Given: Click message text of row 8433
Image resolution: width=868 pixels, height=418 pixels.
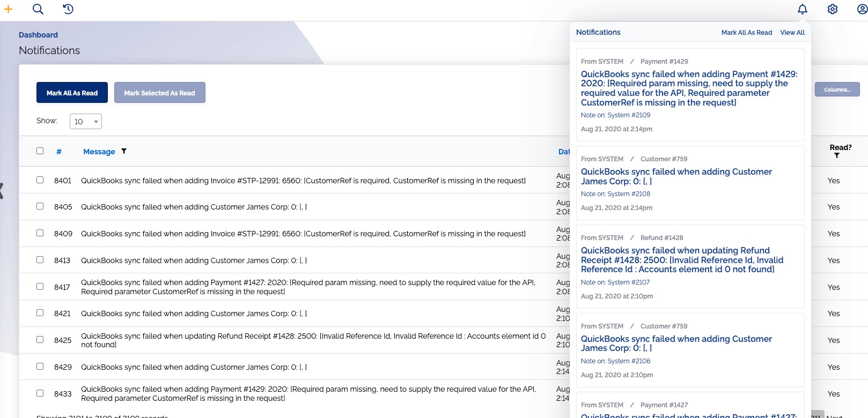Looking at the screenshot, I should pos(308,393).
